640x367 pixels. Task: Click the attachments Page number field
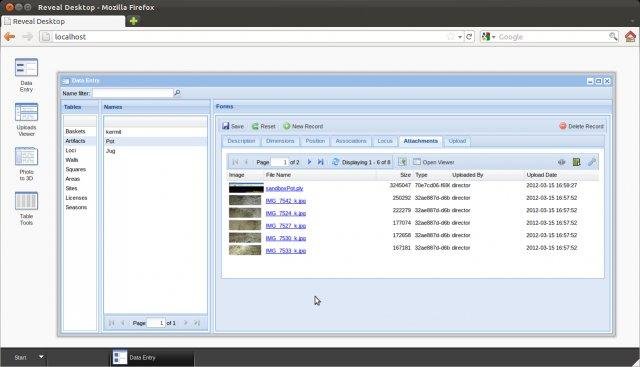pos(280,162)
